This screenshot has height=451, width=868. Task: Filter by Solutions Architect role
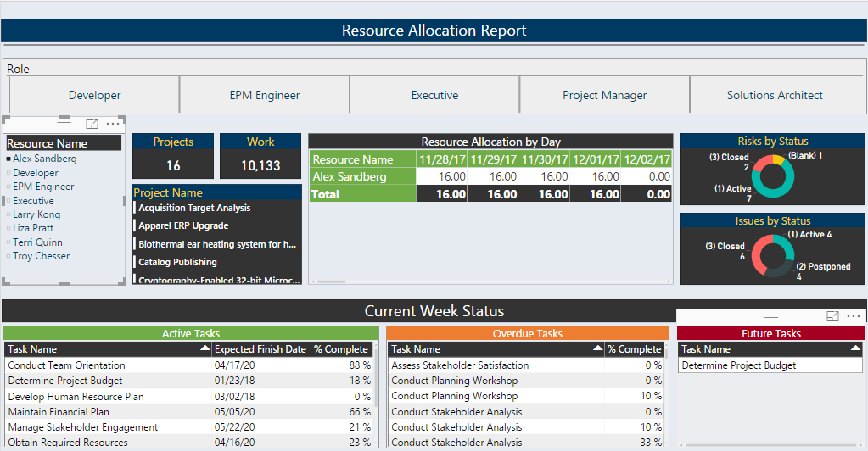775,95
